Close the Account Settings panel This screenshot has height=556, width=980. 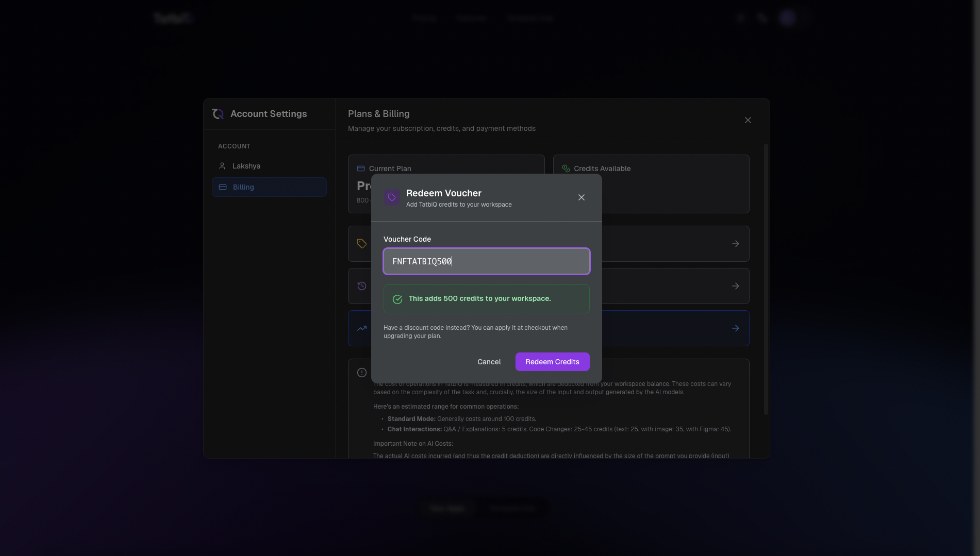[x=748, y=120]
